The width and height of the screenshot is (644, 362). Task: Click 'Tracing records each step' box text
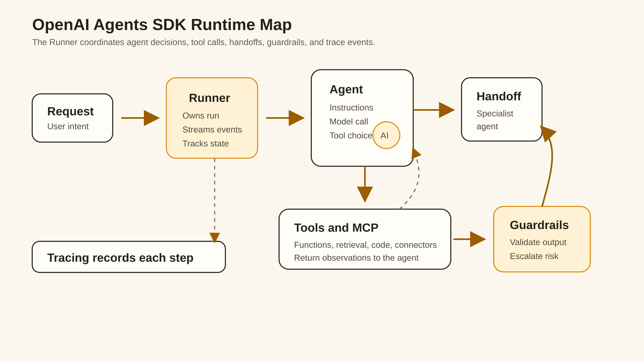[x=120, y=258]
